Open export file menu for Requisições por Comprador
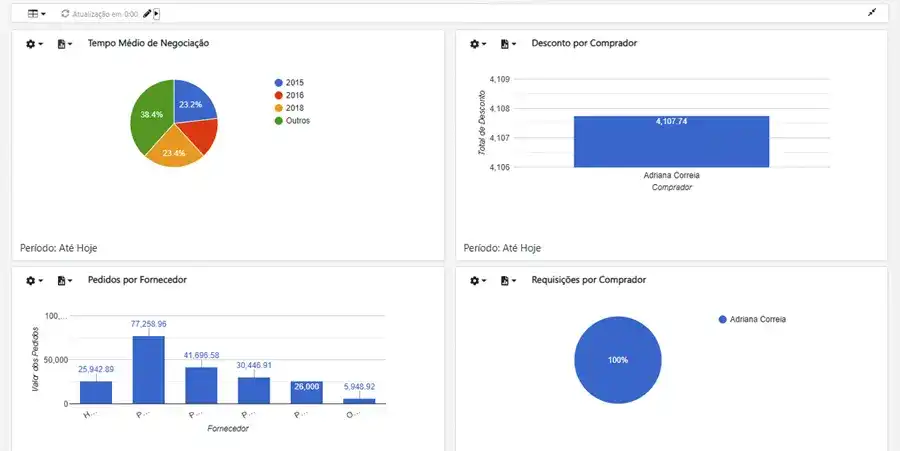 click(509, 281)
